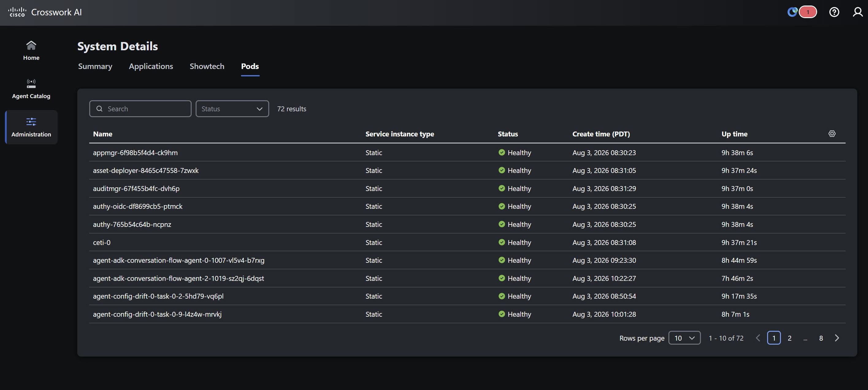This screenshot has height=390, width=868.
Task: Click the Up time column header
Action: (734, 134)
